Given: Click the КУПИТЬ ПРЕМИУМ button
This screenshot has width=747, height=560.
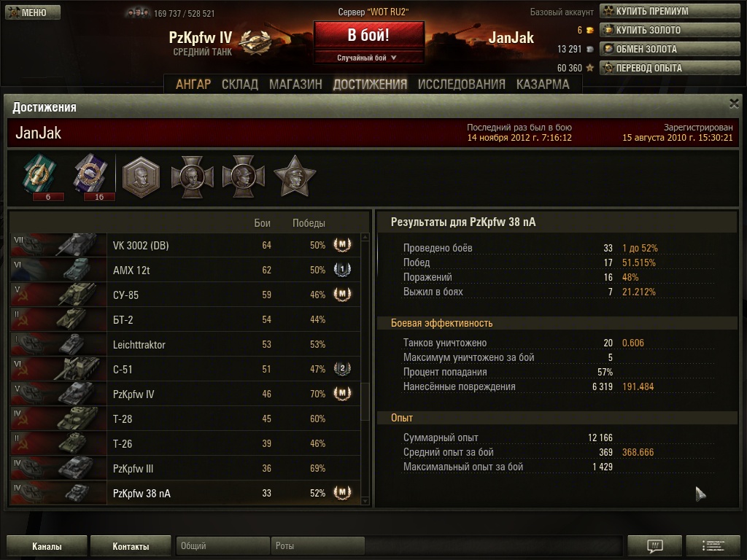Looking at the screenshot, I should (x=670, y=11).
